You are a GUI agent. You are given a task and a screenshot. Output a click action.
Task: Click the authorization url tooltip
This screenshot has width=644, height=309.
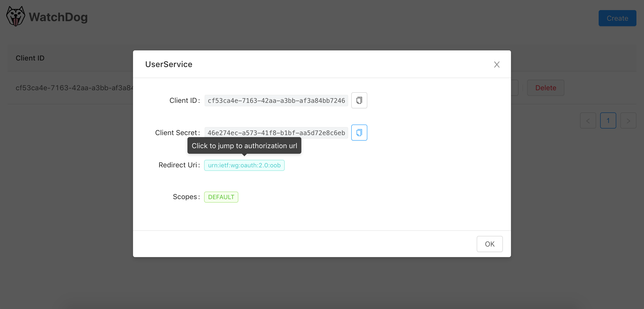click(x=244, y=146)
